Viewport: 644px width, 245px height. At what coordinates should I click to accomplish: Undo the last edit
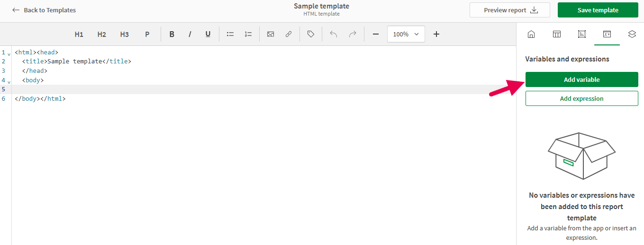[x=334, y=34]
